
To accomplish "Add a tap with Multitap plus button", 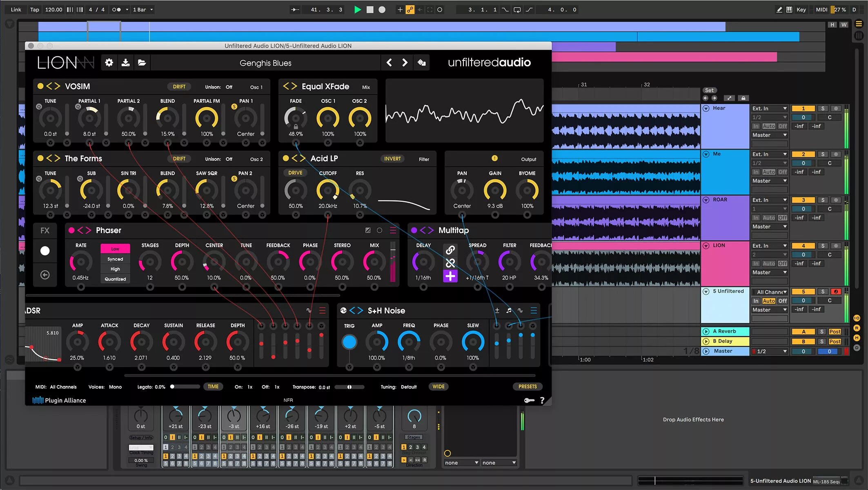I will pos(450,276).
